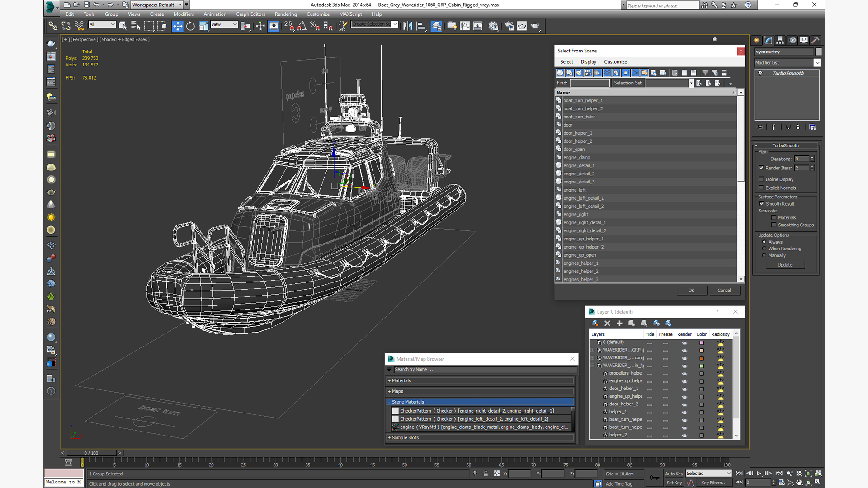This screenshot has width=868, height=488.
Task: Click Add Selected Objects plus icon in Layer dialog
Action: click(x=619, y=324)
